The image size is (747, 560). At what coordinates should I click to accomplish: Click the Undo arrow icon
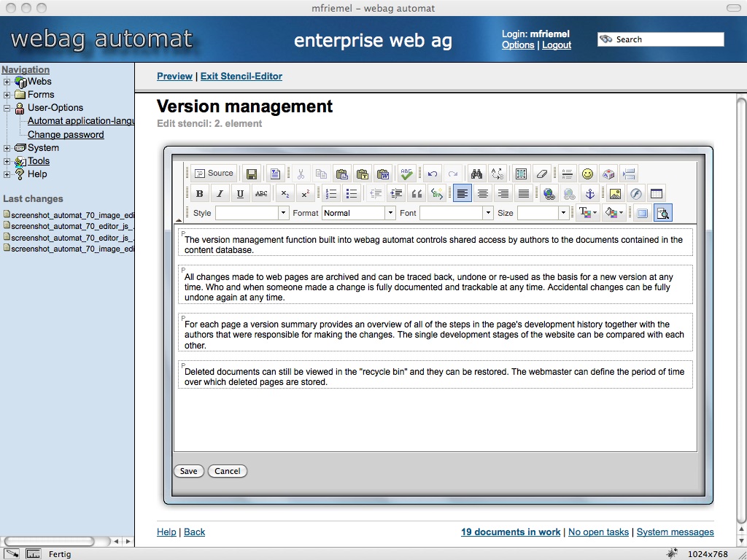click(433, 174)
